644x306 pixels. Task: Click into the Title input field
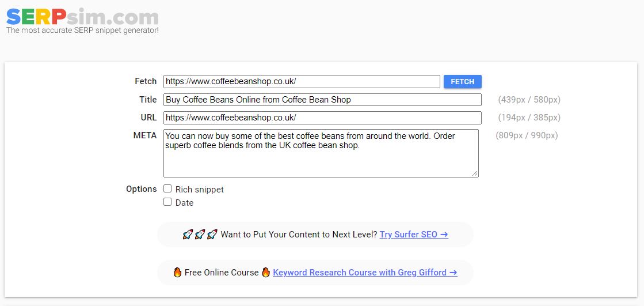(x=322, y=100)
